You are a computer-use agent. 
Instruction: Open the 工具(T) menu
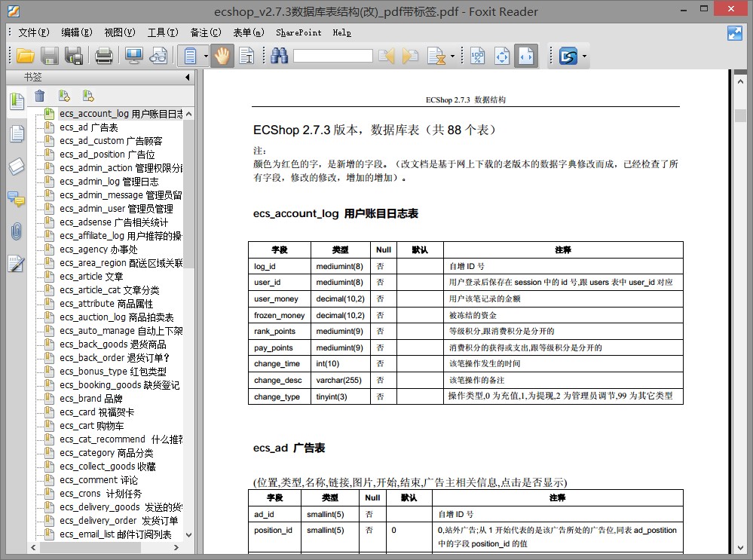[x=163, y=32]
